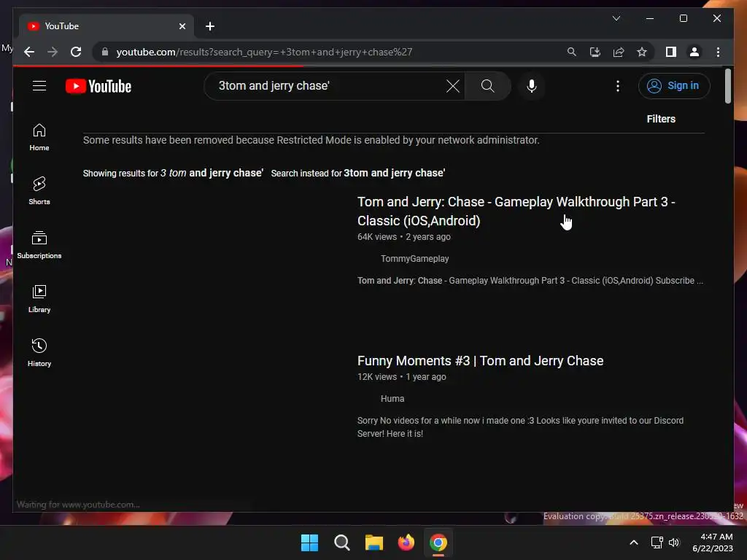Open Funny Moments #3 Tom and Jerry Chase video
This screenshot has height=560, width=747.
point(480,361)
